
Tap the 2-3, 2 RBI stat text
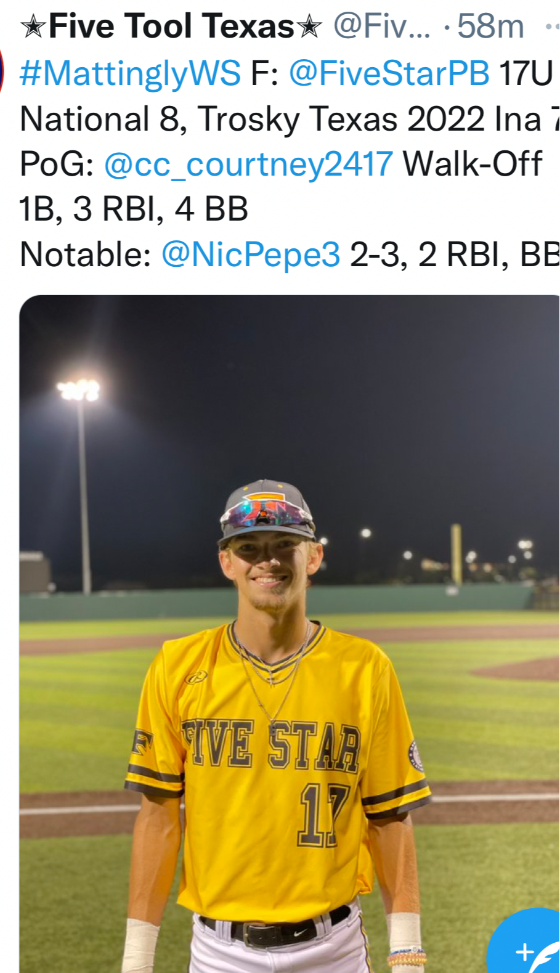pos(430,254)
